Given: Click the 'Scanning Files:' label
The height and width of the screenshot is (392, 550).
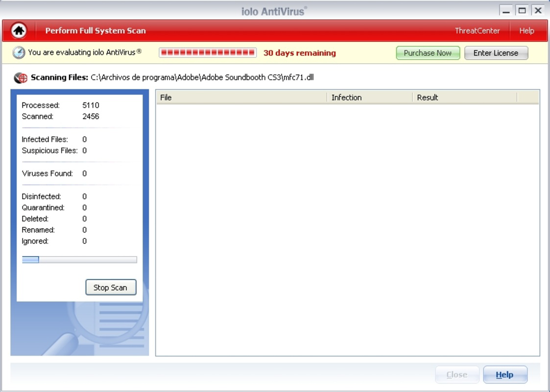Looking at the screenshot, I should coord(59,77).
